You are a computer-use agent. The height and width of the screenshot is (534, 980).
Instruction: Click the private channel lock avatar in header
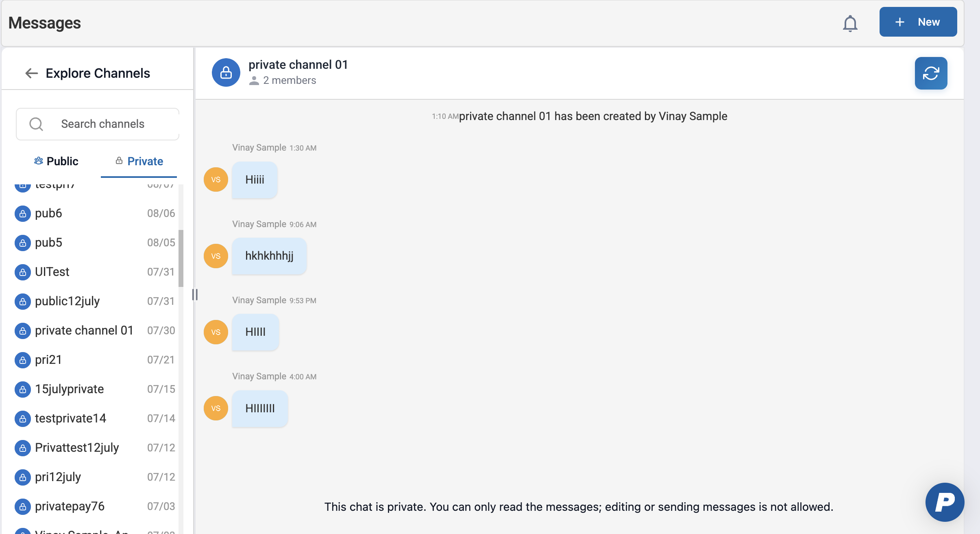(226, 73)
